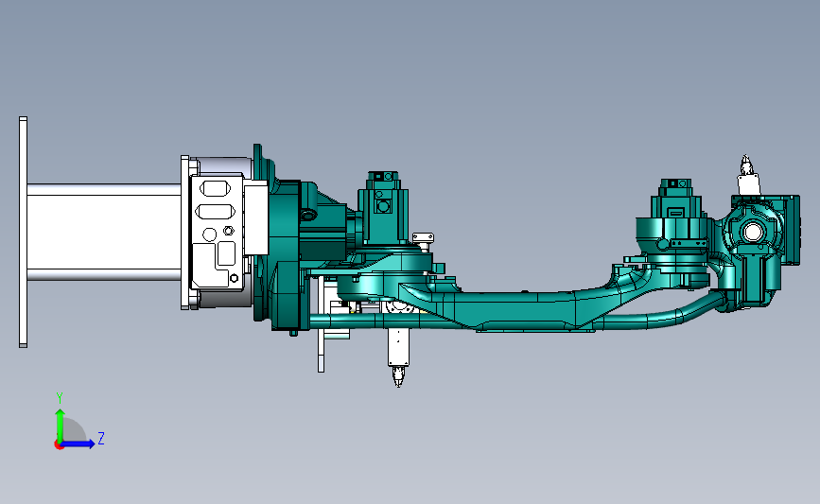Click the blue Z axis arrow on the triad
Viewport: 820px width, 504px height.
pos(79,443)
